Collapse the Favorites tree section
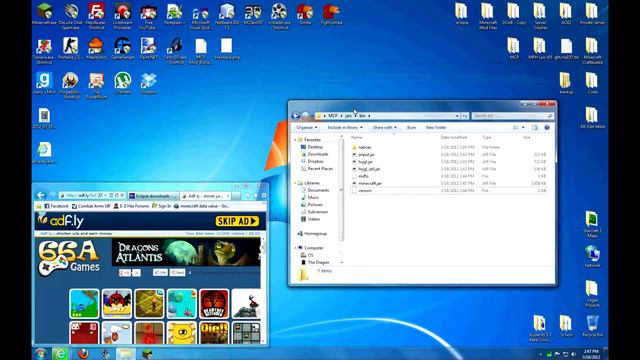 click(x=296, y=140)
